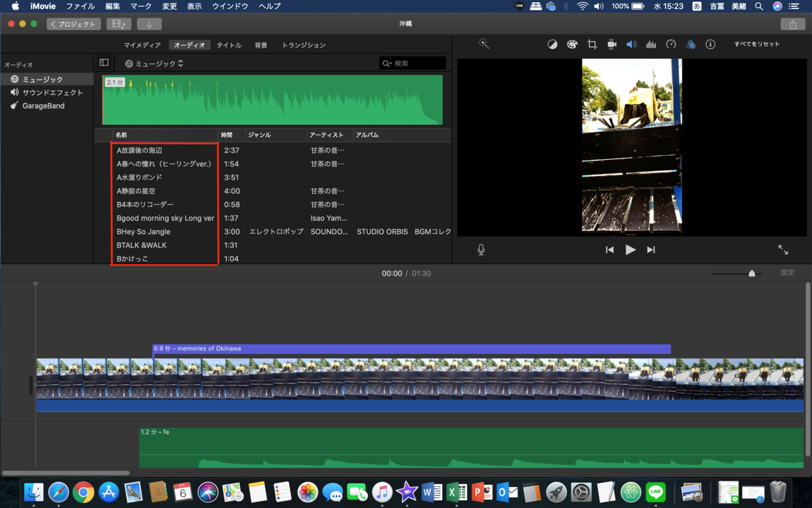Open the ヘルプ menu
Image resolution: width=812 pixels, height=508 pixels.
coord(270,6)
